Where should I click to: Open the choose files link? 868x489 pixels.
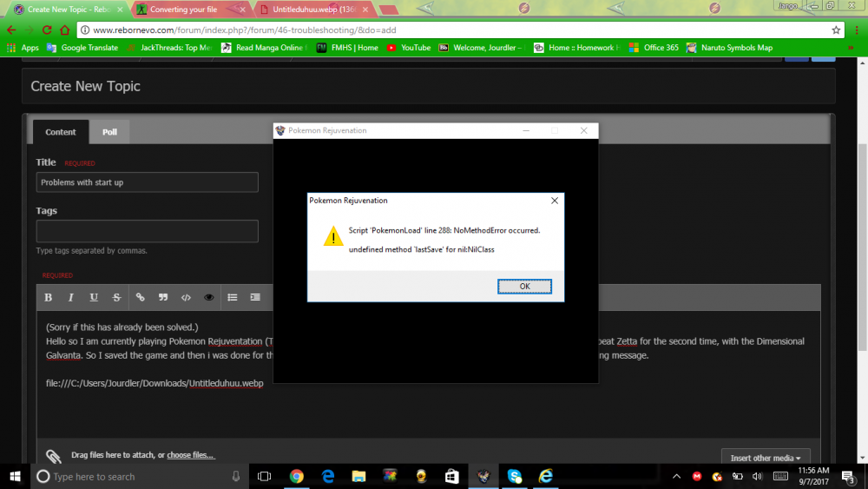190,454
